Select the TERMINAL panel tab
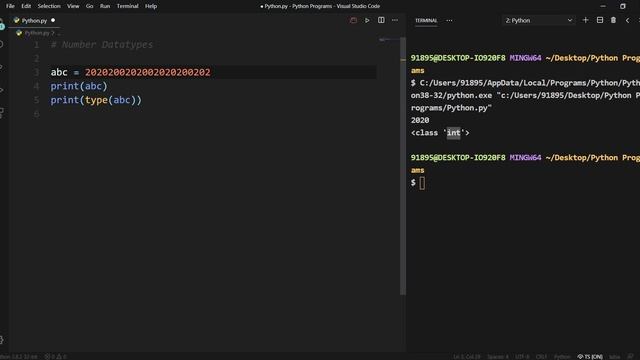The width and height of the screenshot is (640, 360). (x=426, y=20)
